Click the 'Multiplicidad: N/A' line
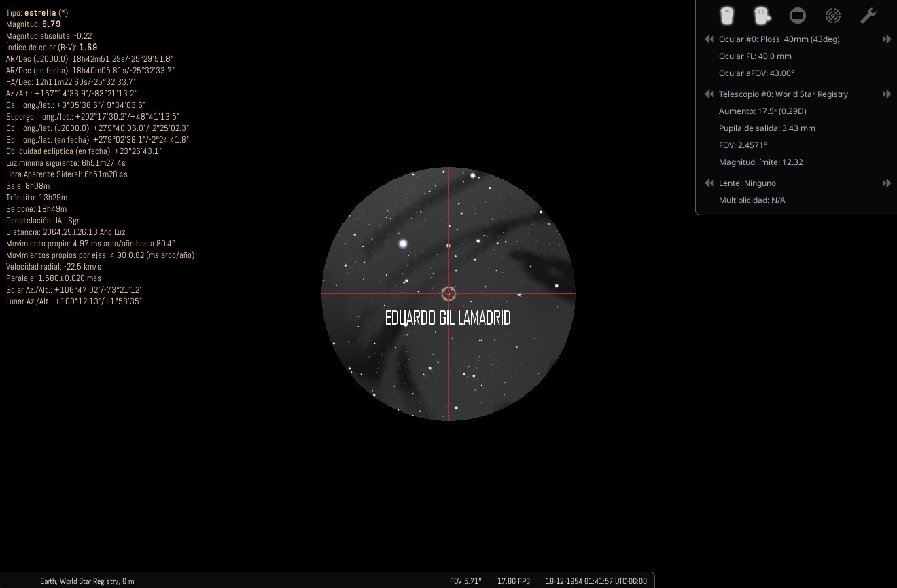Viewport: 897px width, 588px height. point(752,200)
